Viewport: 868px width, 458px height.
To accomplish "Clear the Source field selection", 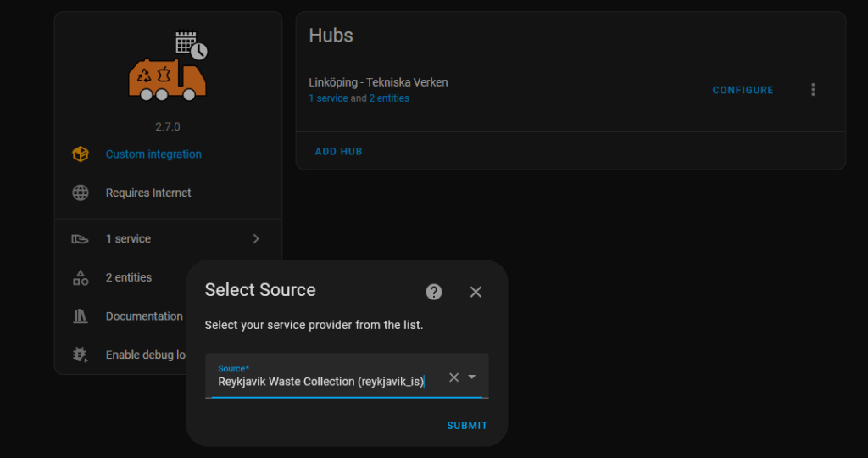I will coord(454,377).
